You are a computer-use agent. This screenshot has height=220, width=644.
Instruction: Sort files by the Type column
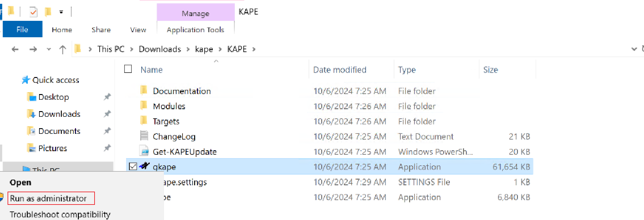click(x=407, y=70)
